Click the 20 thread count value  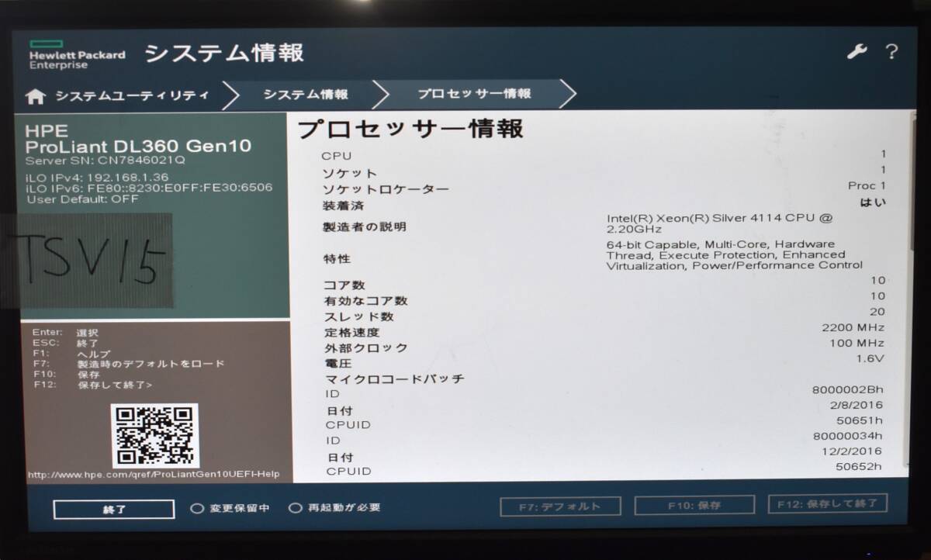point(877,312)
